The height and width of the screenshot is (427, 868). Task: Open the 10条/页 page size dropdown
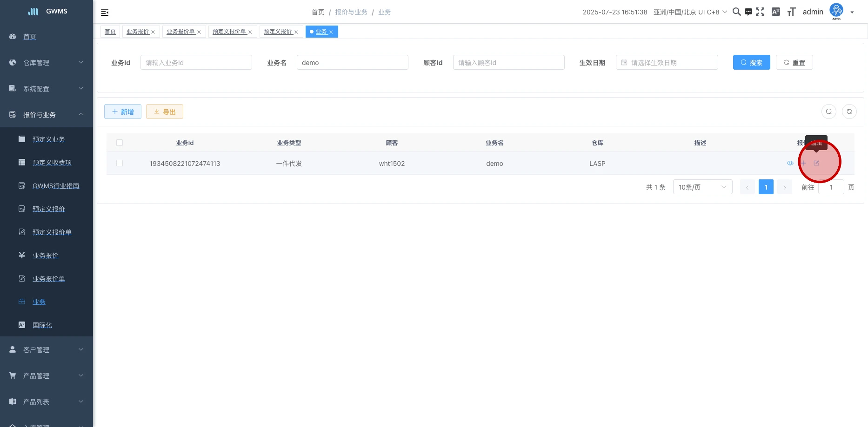pos(702,187)
